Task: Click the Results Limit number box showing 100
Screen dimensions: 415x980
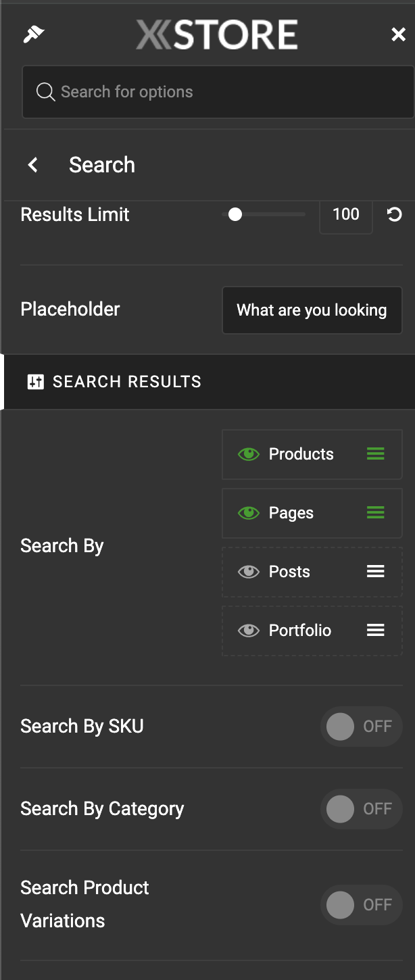Action: 346,215
